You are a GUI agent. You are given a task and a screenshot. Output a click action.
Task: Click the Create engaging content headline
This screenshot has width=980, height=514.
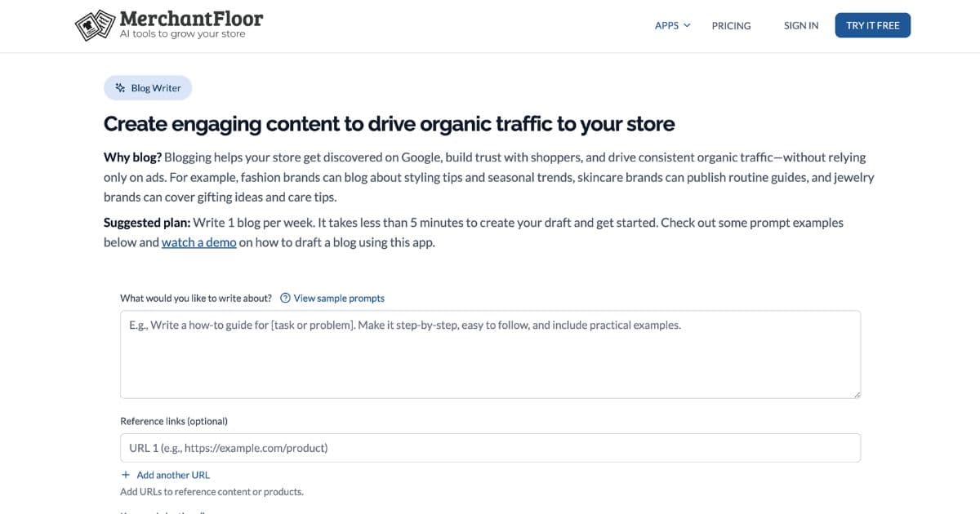[389, 123]
